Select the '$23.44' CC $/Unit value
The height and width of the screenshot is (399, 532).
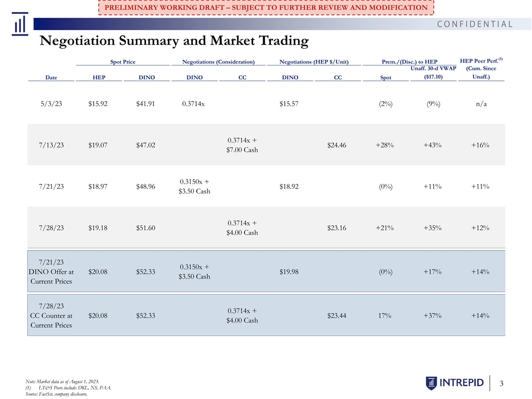coord(337,315)
